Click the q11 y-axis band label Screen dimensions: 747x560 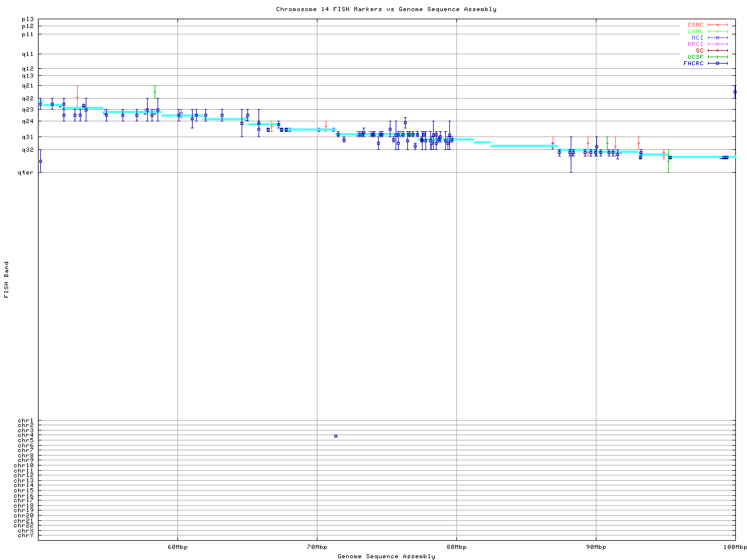(27, 54)
